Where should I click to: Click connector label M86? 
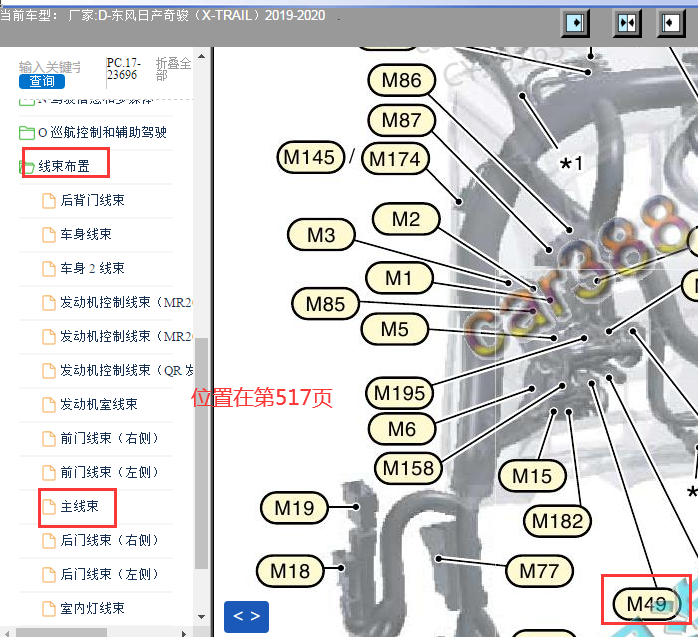point(402,81)
